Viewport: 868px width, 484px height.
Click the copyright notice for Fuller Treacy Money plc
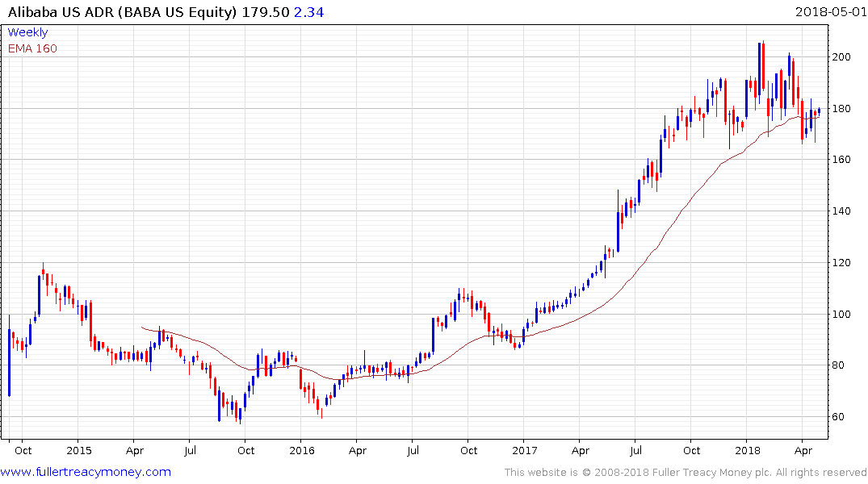pyautogui.click(x=686, y=473)
